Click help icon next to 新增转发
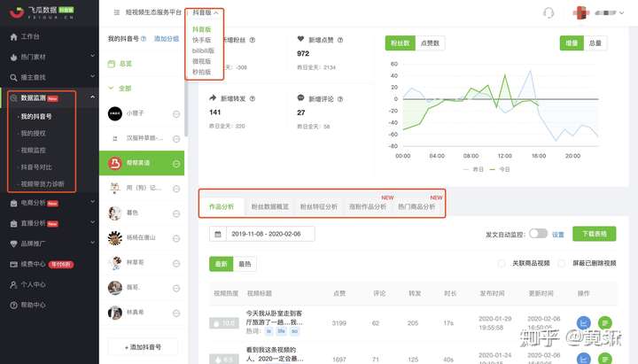The image size is (638, 364). coord(253,99)
